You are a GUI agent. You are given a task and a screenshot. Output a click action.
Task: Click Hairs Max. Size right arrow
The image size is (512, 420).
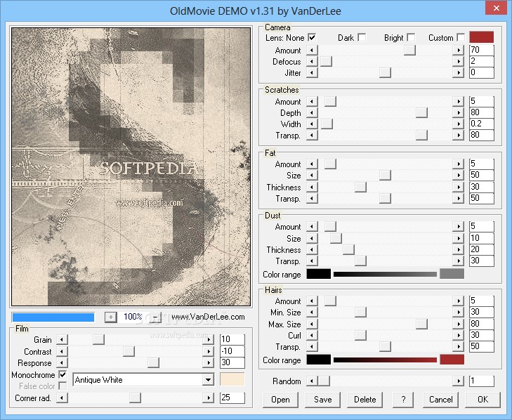[459, 324]
